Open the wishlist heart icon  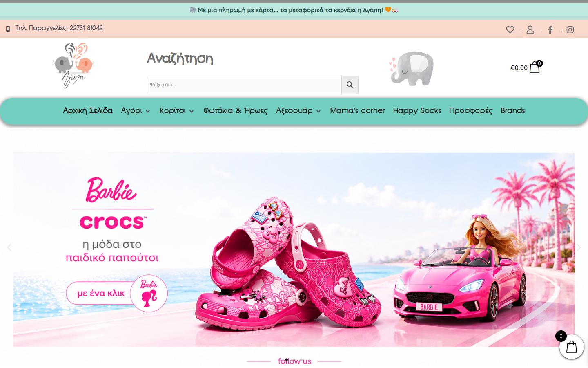tap(510, 29)
